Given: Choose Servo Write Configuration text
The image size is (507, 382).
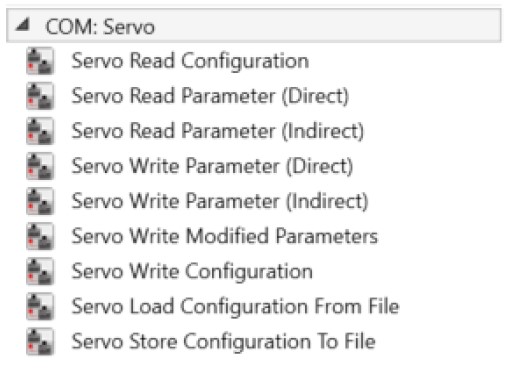Looking at the screenshot, I should click(x=192, y=272).
